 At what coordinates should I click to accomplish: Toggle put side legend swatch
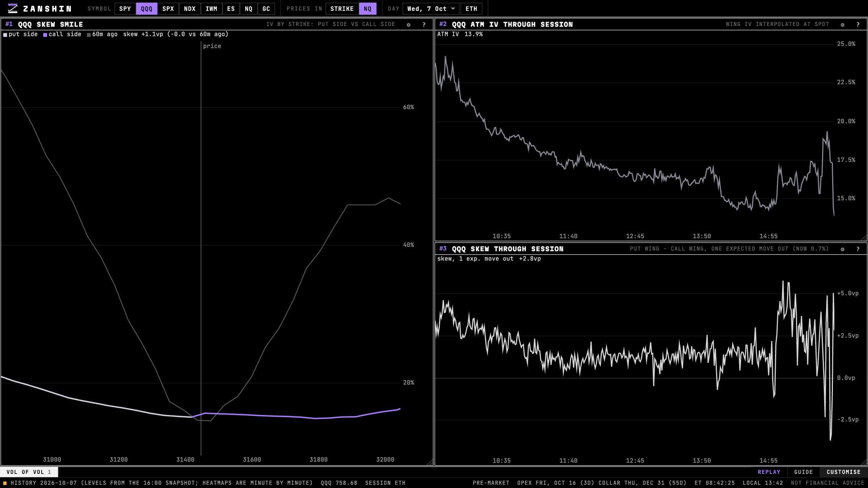5,35
